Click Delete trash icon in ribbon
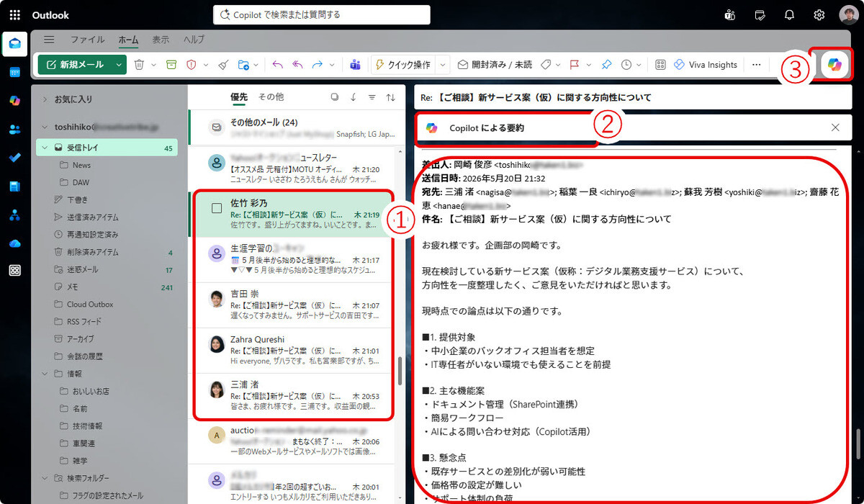Viewport: 864px width, 504px height. pyautogui.click(x=139, y=65)
